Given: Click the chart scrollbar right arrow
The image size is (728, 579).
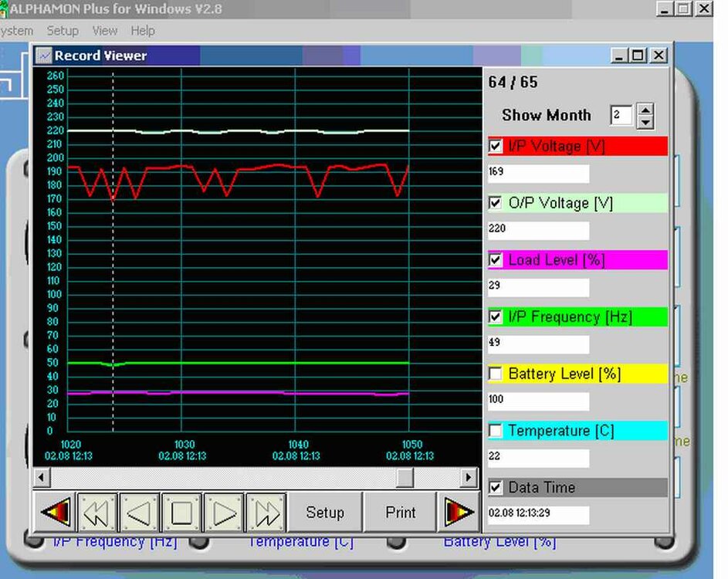Looking at the screenshot, I should (469, 478).
